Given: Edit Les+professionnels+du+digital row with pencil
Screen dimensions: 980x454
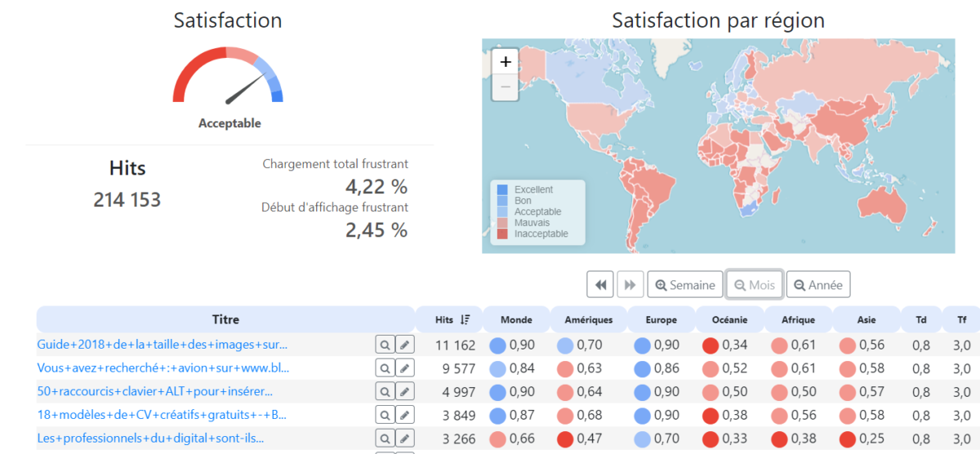Looking at the screenshot, I should click(x=404, y=438).
